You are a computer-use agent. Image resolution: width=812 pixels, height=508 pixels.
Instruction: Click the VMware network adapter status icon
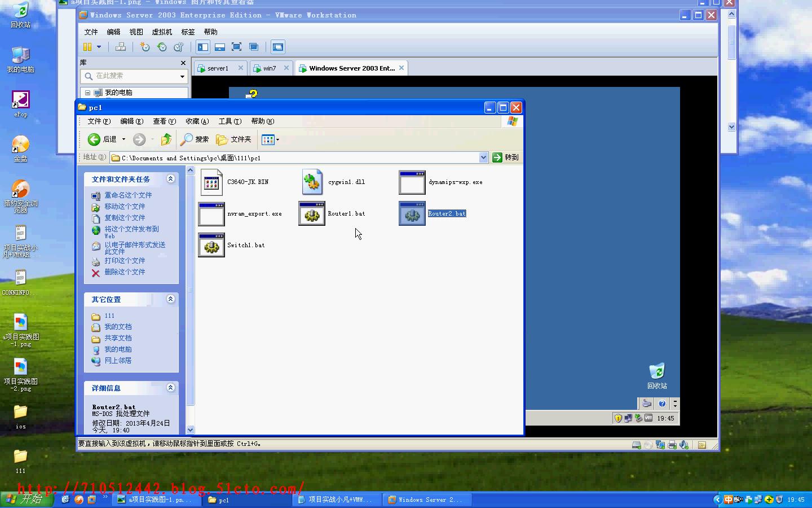click(x=660, y=445)
